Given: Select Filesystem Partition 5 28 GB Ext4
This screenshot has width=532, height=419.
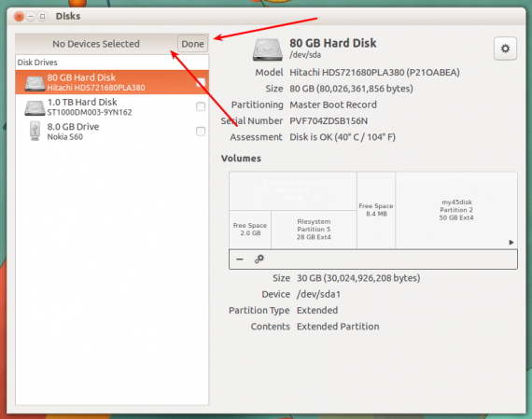Looking at the screenshot, I should pyautogui.click(x=314, y=230).
